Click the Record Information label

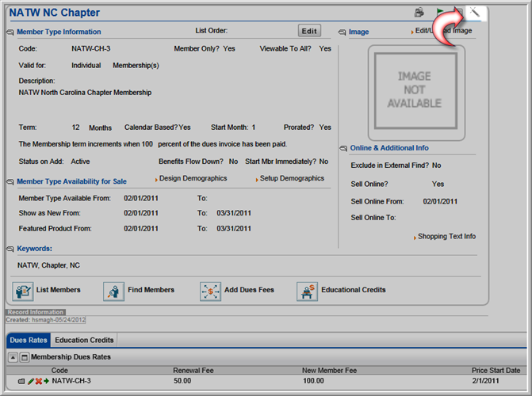click(36, 312)
